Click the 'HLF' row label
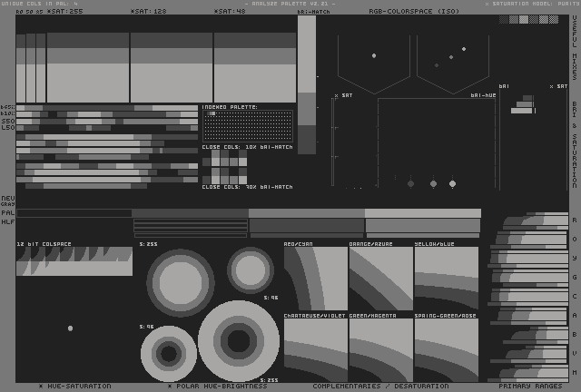The image size is (581, 392). coord(8,221)
